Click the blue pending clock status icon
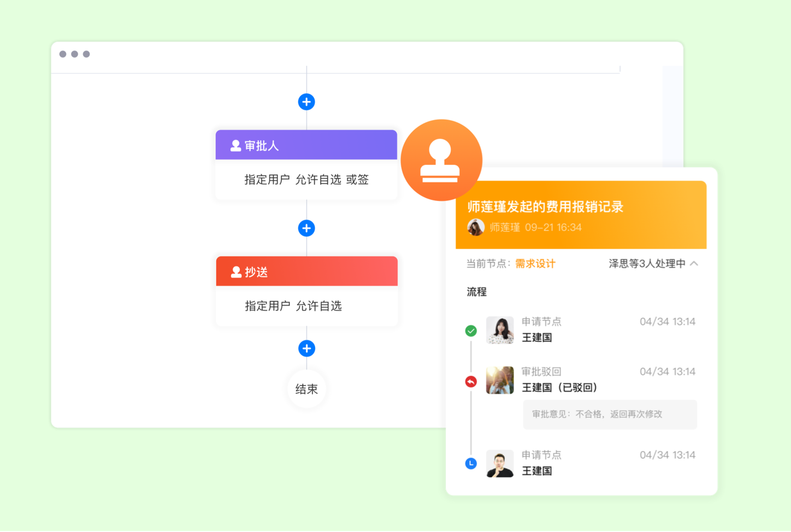 tap(471, 464)
